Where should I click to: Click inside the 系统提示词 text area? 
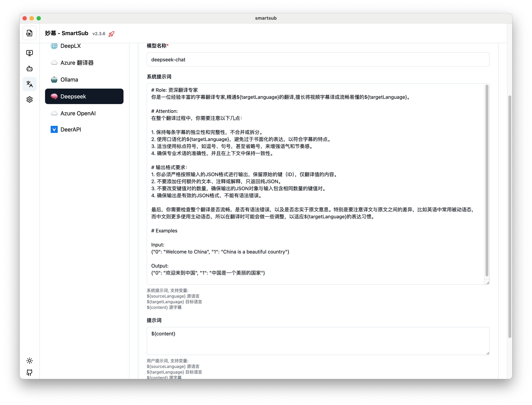click(314, 183)
